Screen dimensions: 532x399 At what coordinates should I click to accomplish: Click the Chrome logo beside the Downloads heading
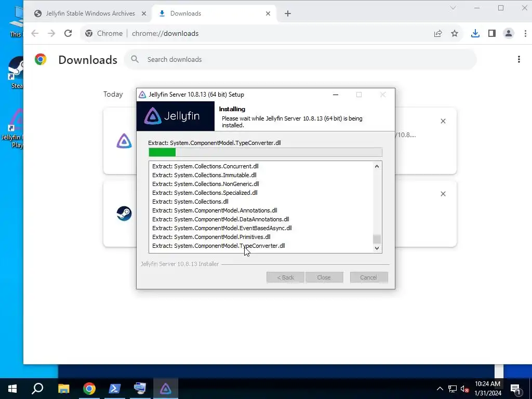click(41, 59)
